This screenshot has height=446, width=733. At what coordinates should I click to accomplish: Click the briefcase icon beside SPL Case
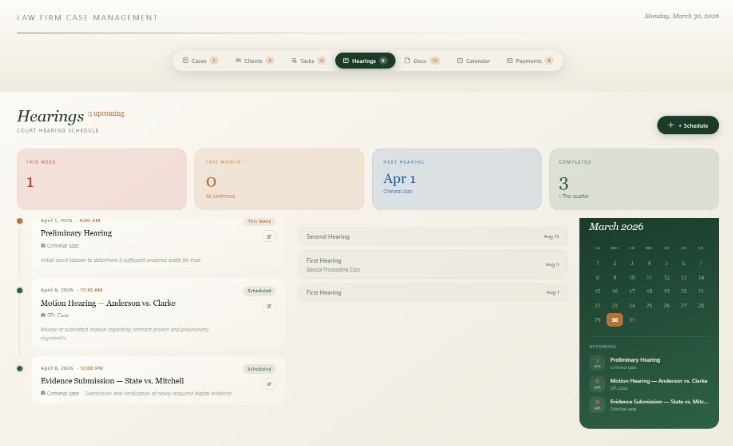pos(43,315)
